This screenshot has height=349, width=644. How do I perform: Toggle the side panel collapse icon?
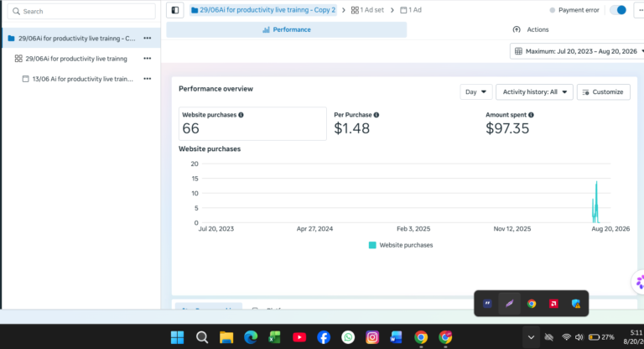(175, 10)
